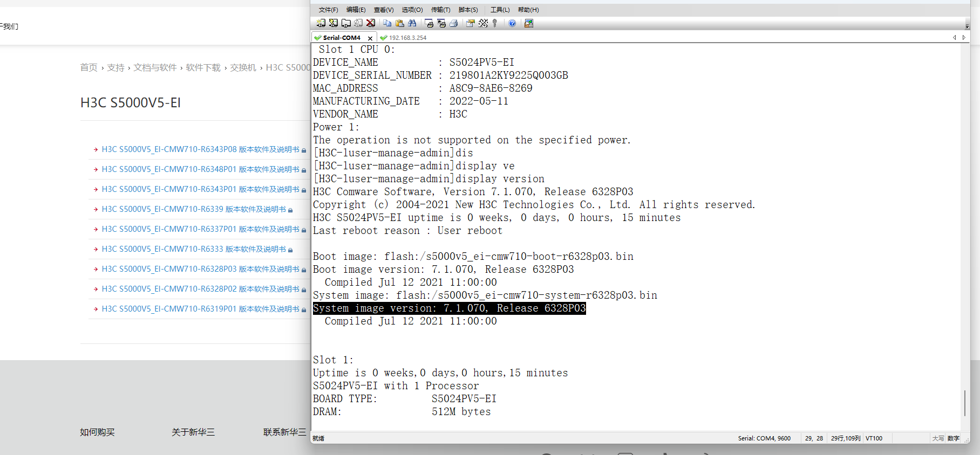Click the Print printer icon
The width and height of the screenshot is (980, 455).
pyautogui.click(x=454, y=23)
